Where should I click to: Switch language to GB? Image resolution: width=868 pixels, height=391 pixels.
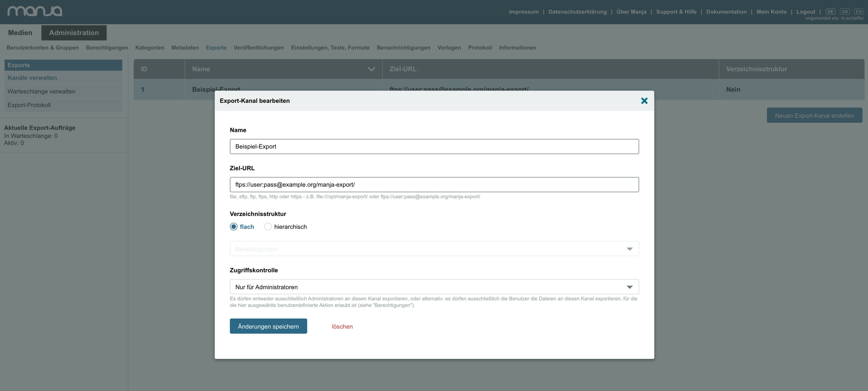[x=844, y=11]
